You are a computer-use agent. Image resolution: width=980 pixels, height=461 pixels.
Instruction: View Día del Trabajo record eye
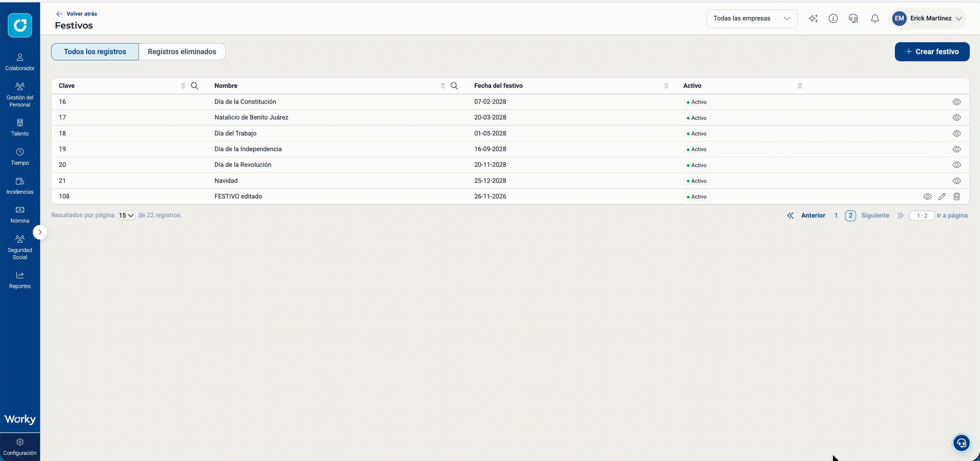pyautogui.click(x=957, y=133)
